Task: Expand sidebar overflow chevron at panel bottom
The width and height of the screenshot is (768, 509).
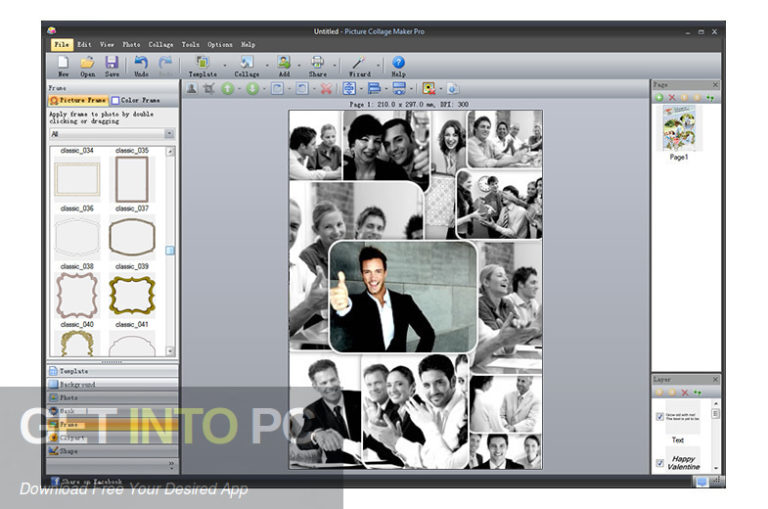Action: tap(171, 464)
